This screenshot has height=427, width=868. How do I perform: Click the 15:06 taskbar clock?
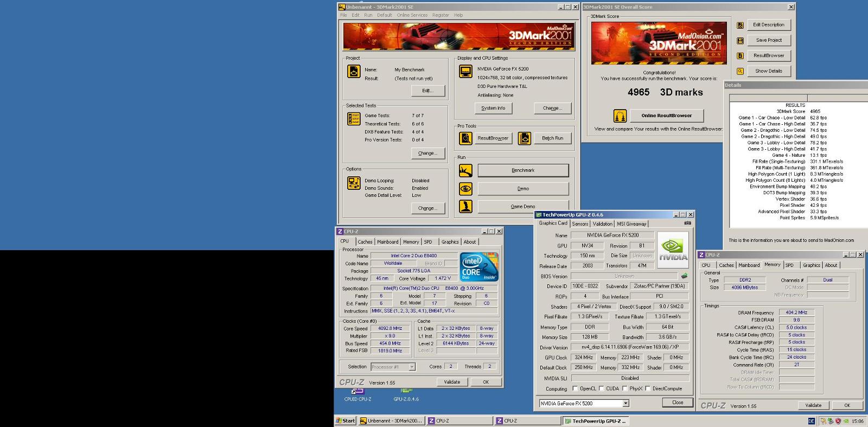[858, 421]
